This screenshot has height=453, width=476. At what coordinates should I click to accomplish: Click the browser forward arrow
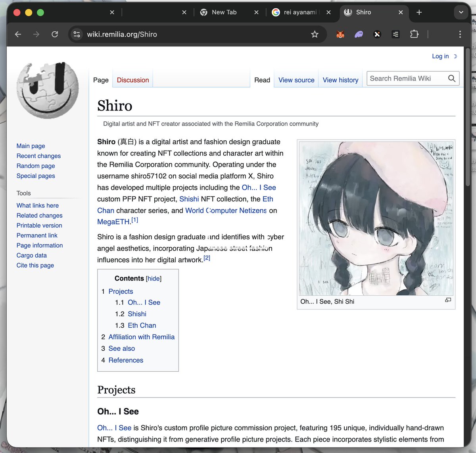pos(36,34)
